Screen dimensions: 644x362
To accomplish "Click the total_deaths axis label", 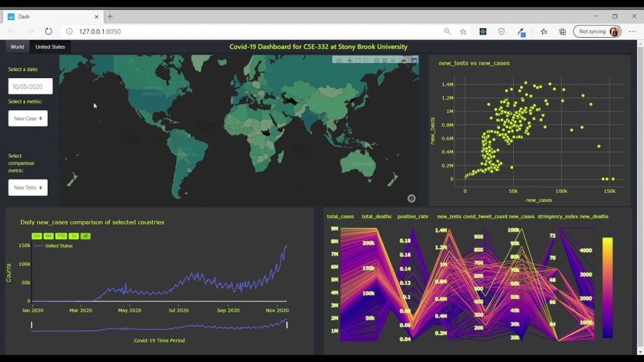I will click(377, 216).
